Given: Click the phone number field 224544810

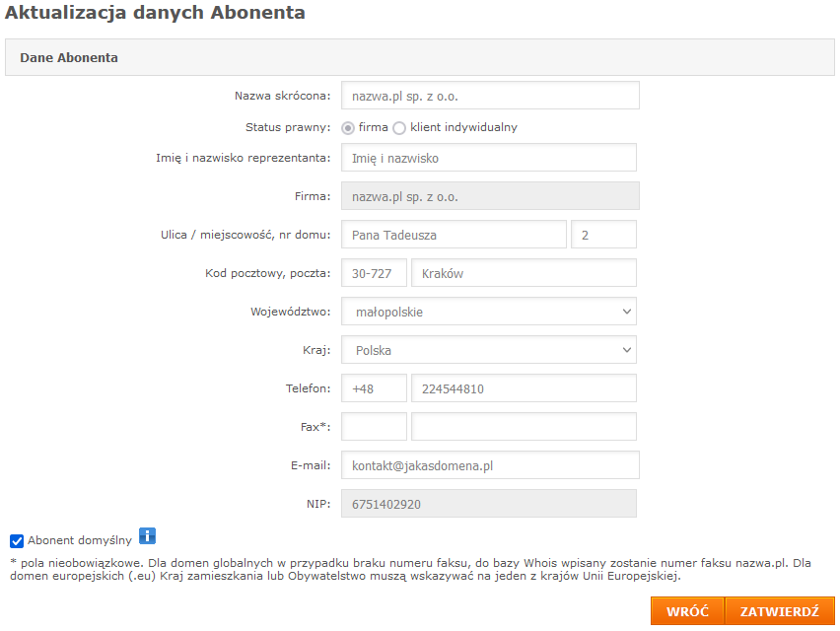Looking at the screenshot, I should (x=524, y=388).
